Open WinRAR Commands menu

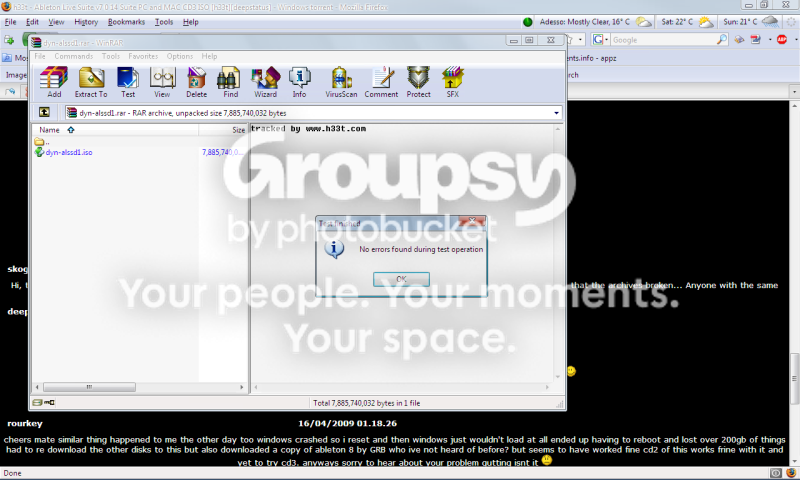coord(73,56)
